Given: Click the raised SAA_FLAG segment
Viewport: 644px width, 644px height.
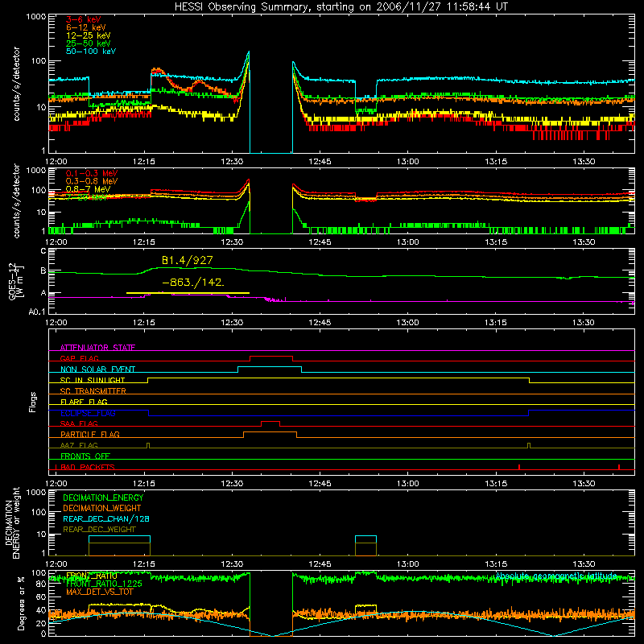Looking at the screenshot, I should pyautogui.click(x=270, y=422).
